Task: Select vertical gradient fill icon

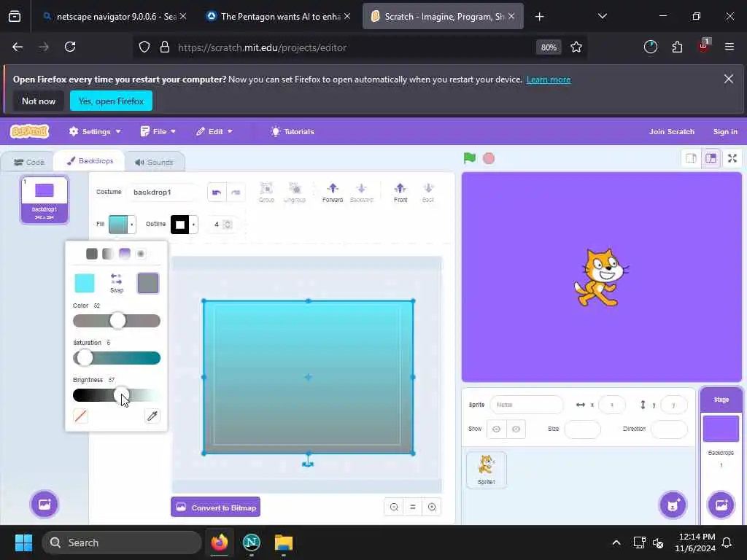Action: coord(124,254)
